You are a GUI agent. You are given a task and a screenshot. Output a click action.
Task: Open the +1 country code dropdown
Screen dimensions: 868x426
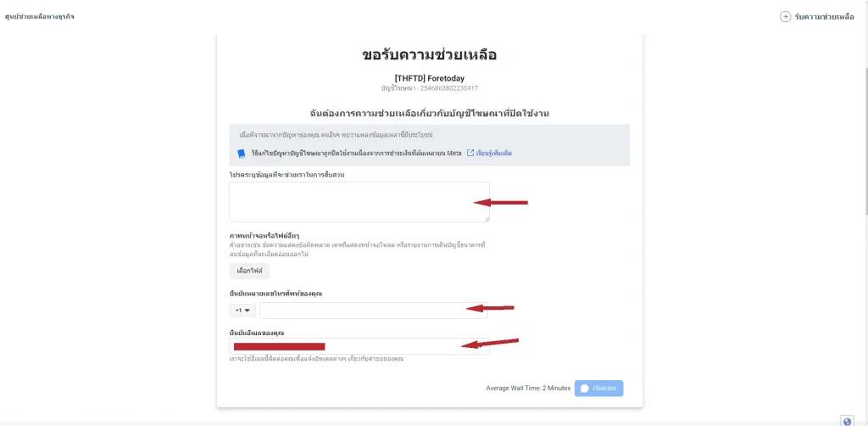242,311
